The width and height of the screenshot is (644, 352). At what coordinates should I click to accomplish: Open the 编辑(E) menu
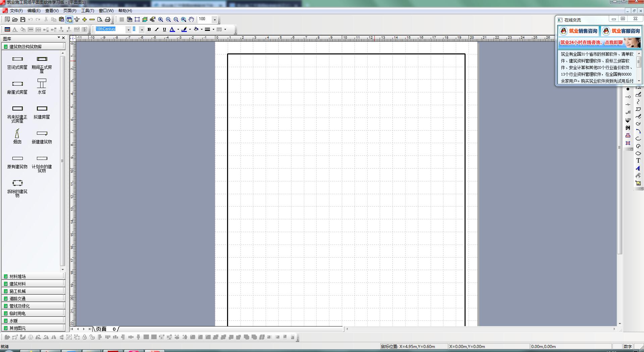click(34, 11)
